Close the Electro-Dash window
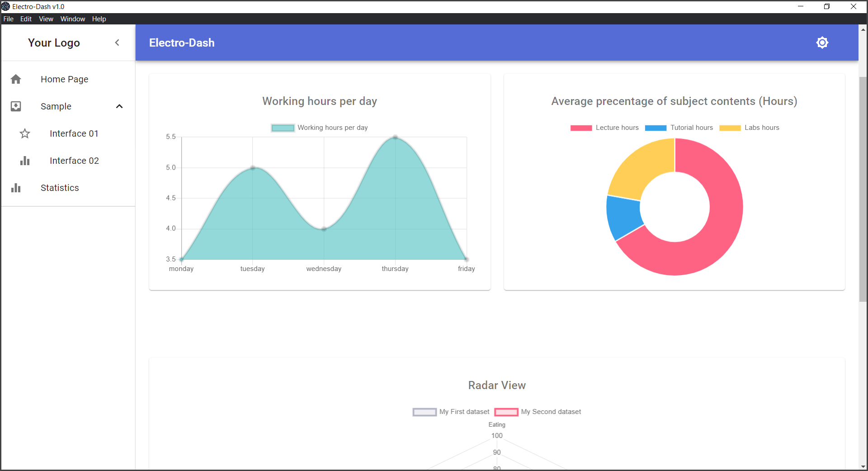868x471 pixels. tap(854, 6)
